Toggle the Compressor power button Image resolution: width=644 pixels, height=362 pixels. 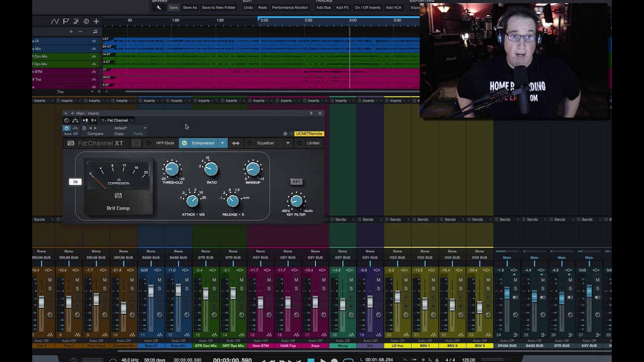tap(184, 143)
